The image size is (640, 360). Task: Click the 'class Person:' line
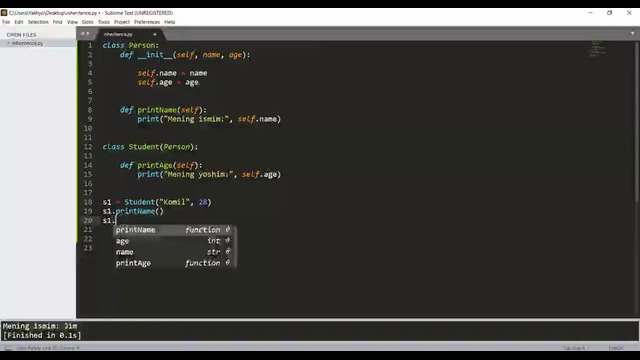(131, 45)
